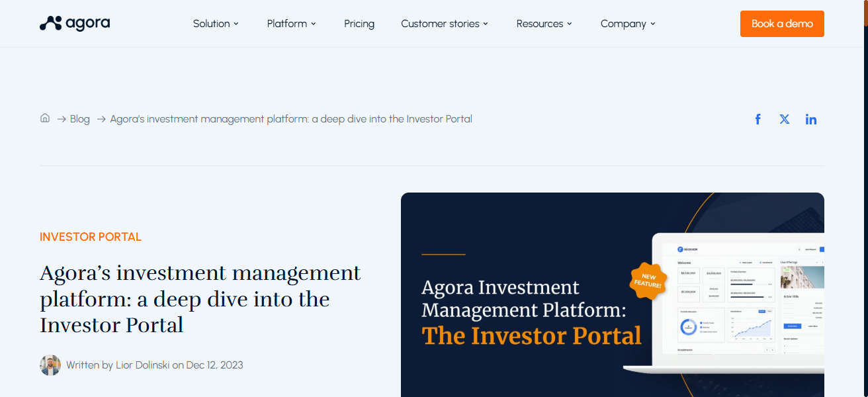Select the paw symbol in the Agora logo
This screenshot has height=397, width=868.
(x=49, y=22)
